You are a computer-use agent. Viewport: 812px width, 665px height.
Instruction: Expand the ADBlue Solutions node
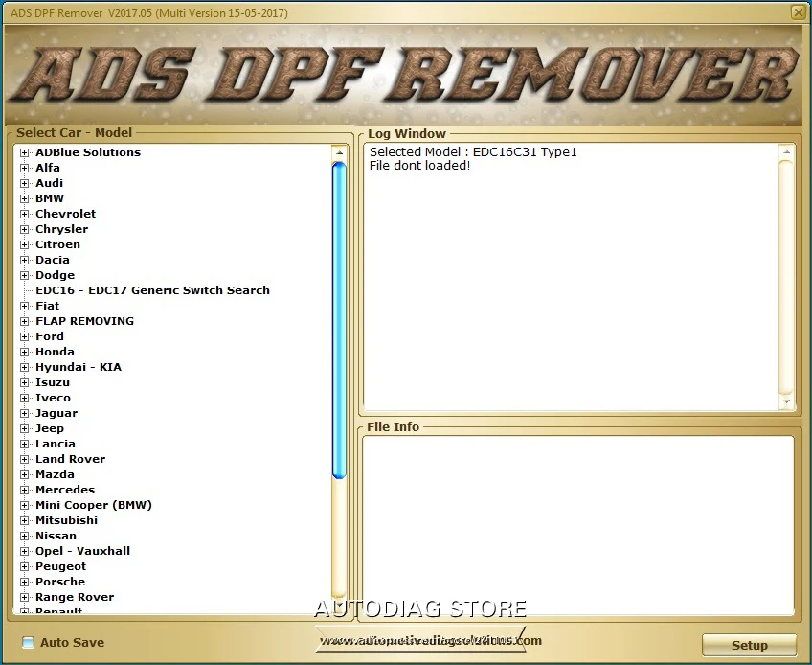coord(24,153)
